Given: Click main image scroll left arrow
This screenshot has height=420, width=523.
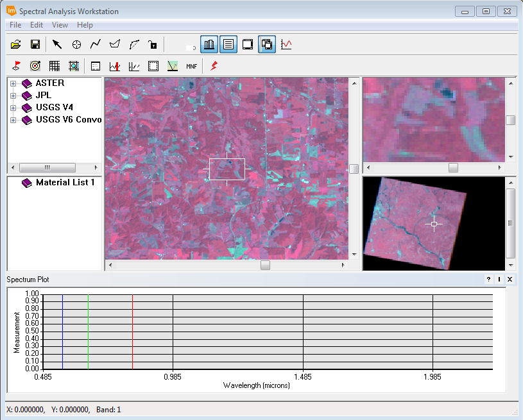Looking at the screenshot, I should coord(110,265).
